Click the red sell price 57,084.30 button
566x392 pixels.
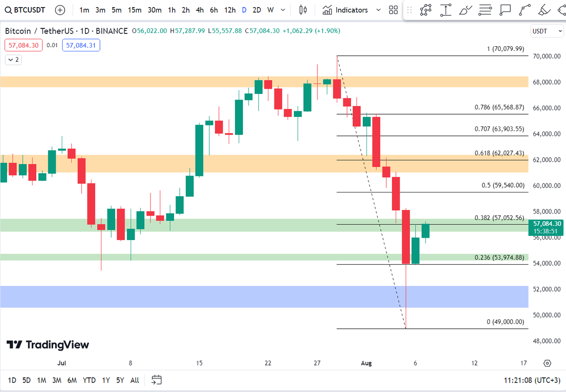24,45
